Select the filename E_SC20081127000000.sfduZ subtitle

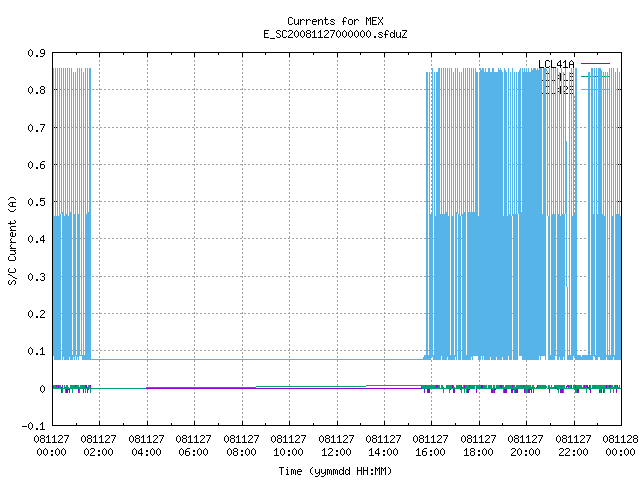click(335, 34)
